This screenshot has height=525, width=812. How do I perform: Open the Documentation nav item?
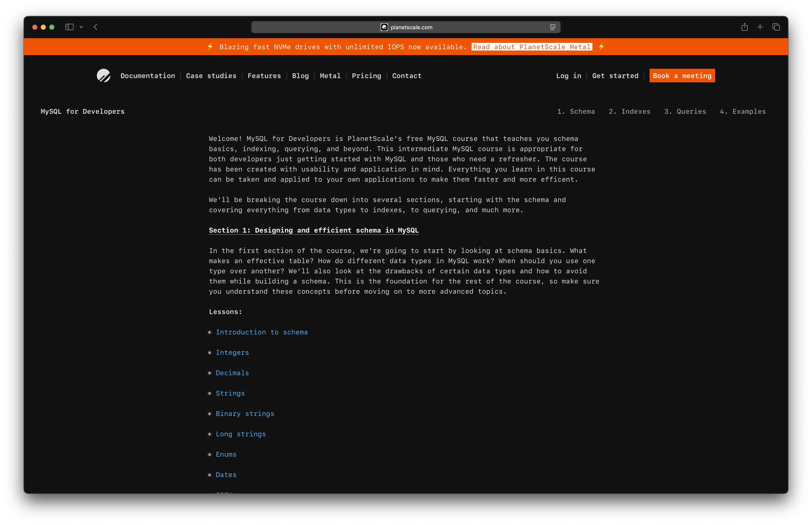[x=148, y=76]
